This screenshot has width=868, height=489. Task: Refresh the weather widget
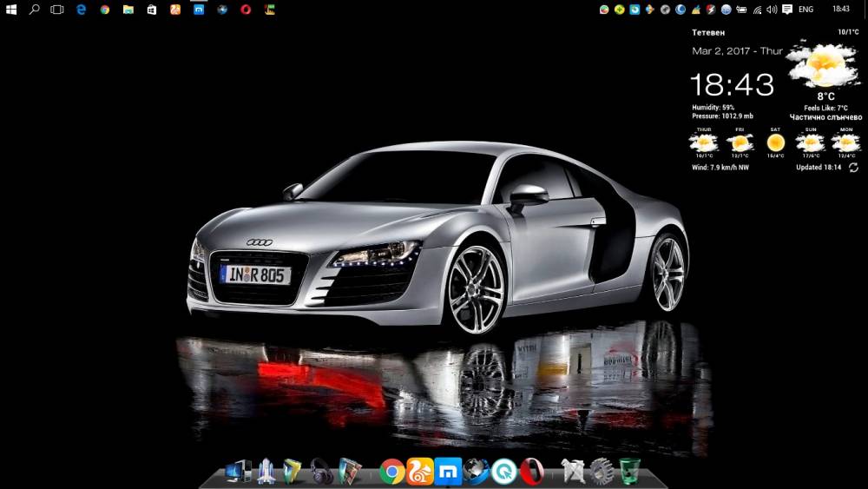point(853,168)
